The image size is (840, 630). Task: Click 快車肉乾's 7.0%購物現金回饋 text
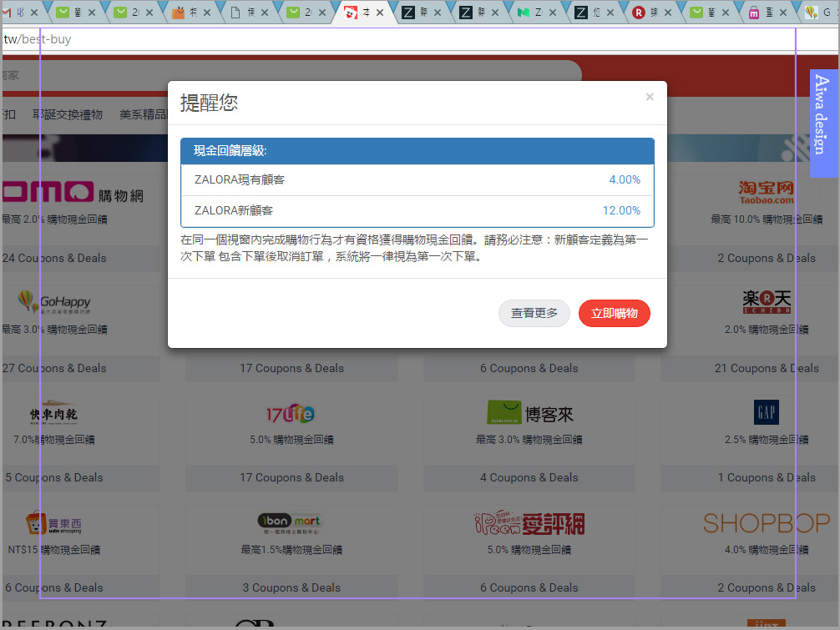coord(54,440)
